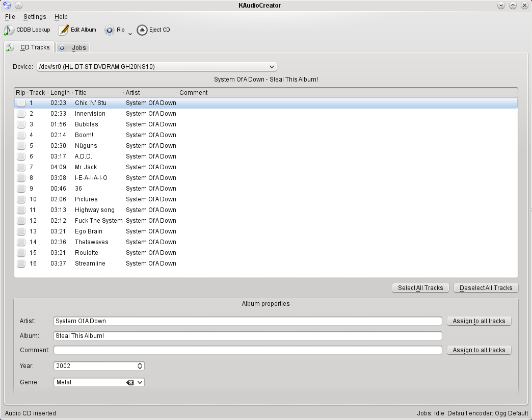Select the title Roulette
Viewport: 532px width, 420px height.
pyautogui.click(x=87, y=253)
